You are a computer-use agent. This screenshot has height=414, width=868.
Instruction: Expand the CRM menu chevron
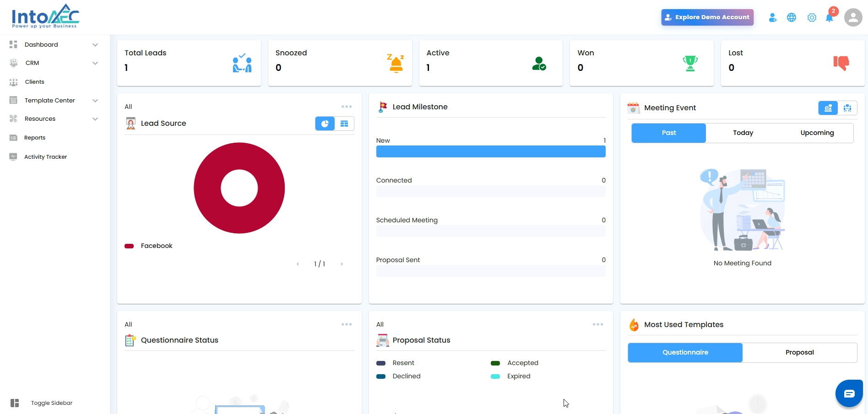95,63
